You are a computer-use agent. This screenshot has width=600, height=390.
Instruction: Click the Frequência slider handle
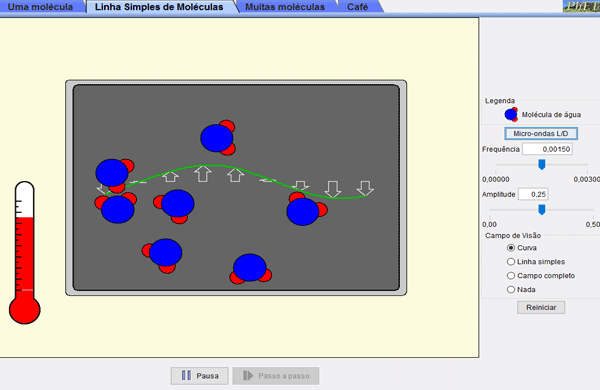tap(541, 165)
